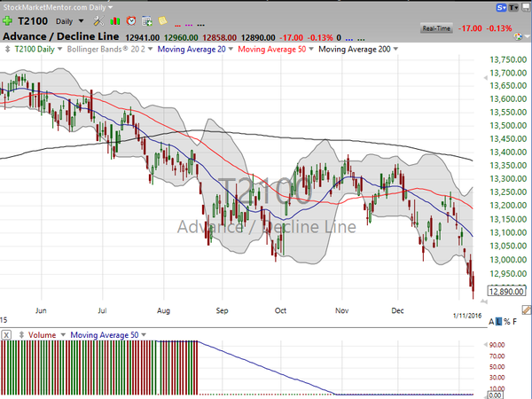532x399 pixels.
Task: Click the blue S dropdown icon
Action: pos(501,7)
